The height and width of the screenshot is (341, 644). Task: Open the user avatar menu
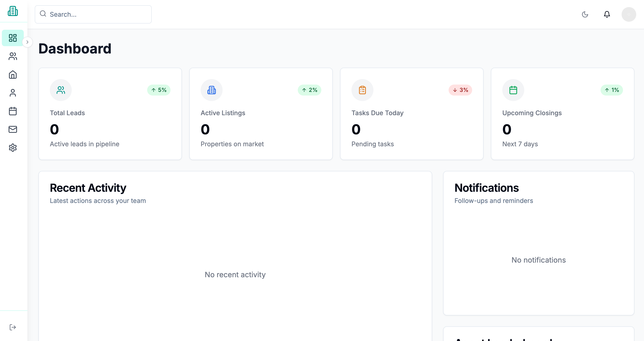click(629, 14)
